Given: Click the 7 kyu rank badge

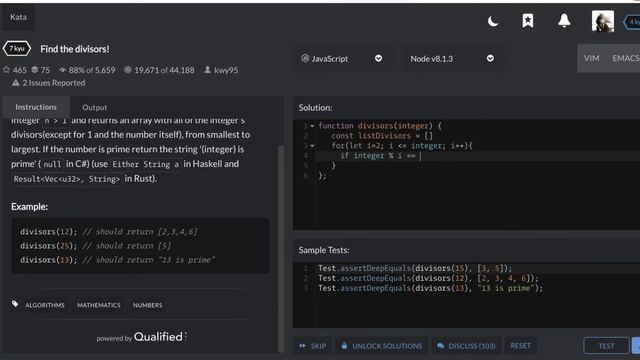Looking at the screenshot, I should (x=17, y=49).
